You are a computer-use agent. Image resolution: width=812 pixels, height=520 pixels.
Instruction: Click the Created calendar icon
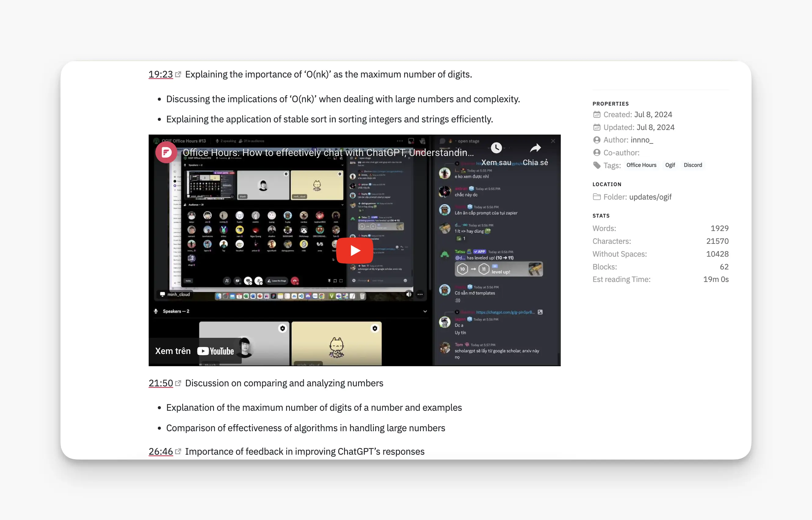[597, 114]
